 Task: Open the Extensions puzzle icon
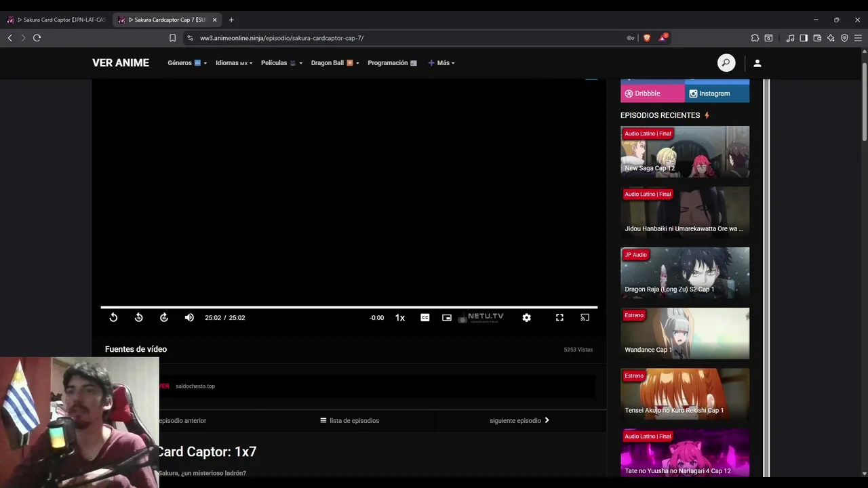pyautogui.click(x=755, y=38)
